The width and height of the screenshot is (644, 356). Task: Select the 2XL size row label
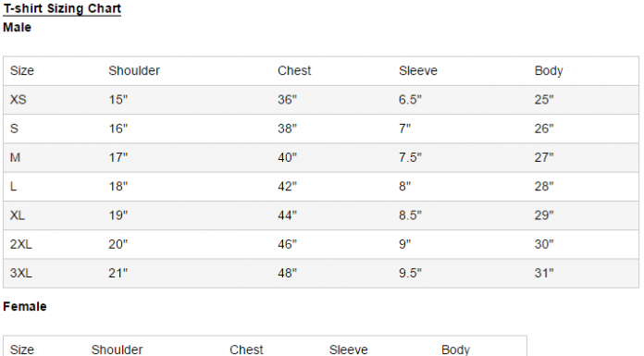[x=20, y=244]
